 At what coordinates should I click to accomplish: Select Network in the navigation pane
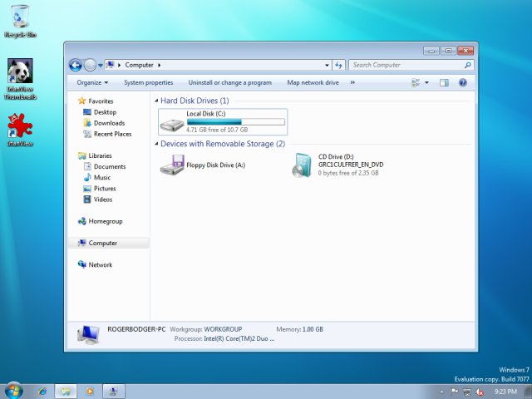(96, 264)
